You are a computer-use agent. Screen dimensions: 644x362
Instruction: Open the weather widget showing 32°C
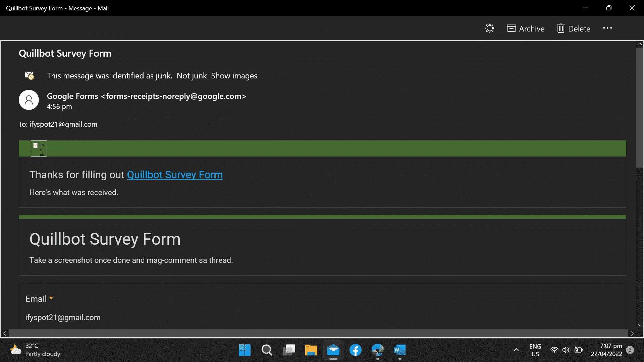click(x=35, y=350)
